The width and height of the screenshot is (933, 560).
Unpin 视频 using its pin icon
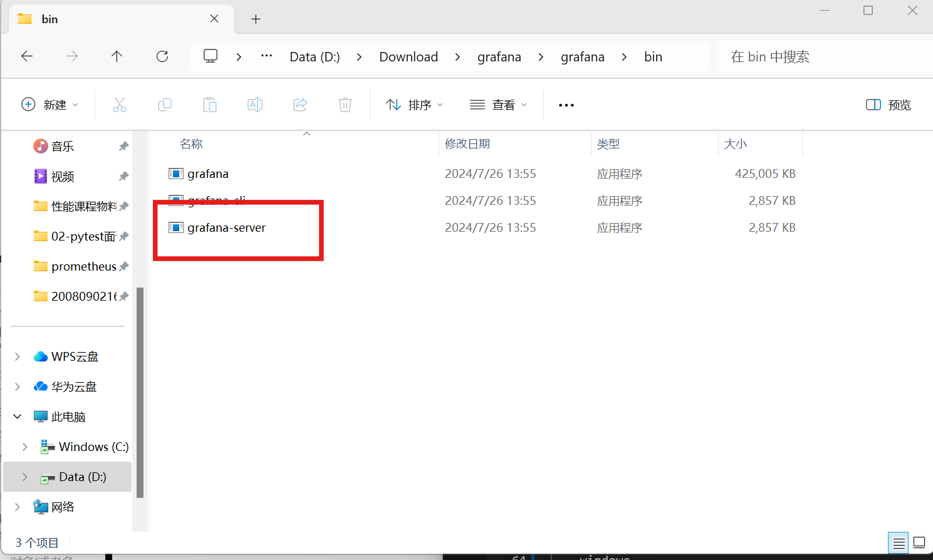123,176
